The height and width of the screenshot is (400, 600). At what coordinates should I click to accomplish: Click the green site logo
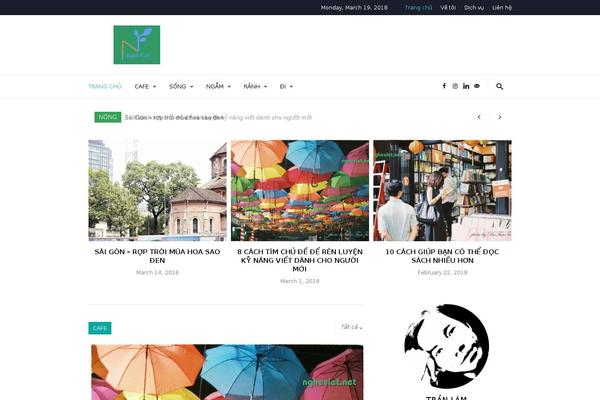[x=137, y=45]
